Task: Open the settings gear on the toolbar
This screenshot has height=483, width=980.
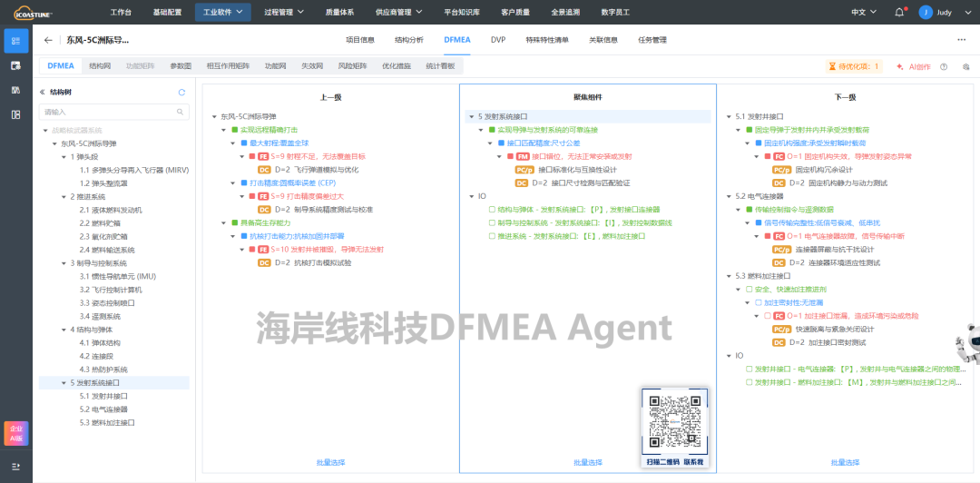Action: click(965, 66)
